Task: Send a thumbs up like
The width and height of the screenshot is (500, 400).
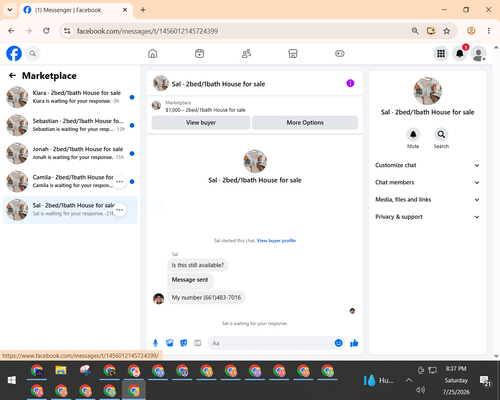Action: click(354, 343)
